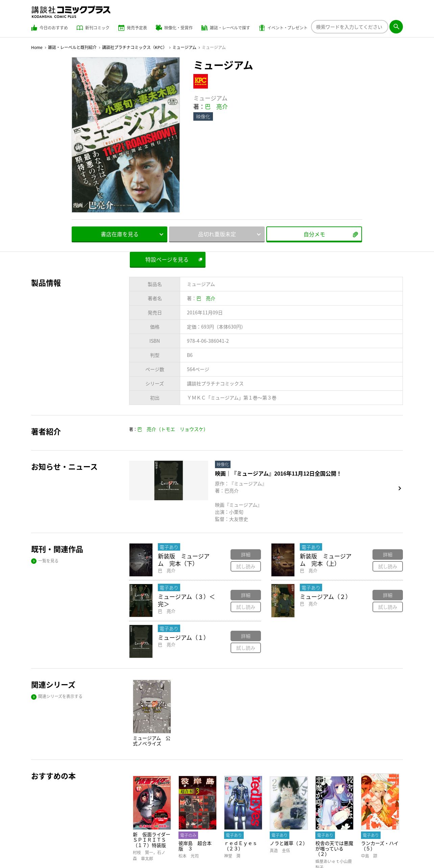Open the 彼岸島 超合本版 3 cover thumbnail
This screenshot has height=868, width=434.
coord(197,802)
